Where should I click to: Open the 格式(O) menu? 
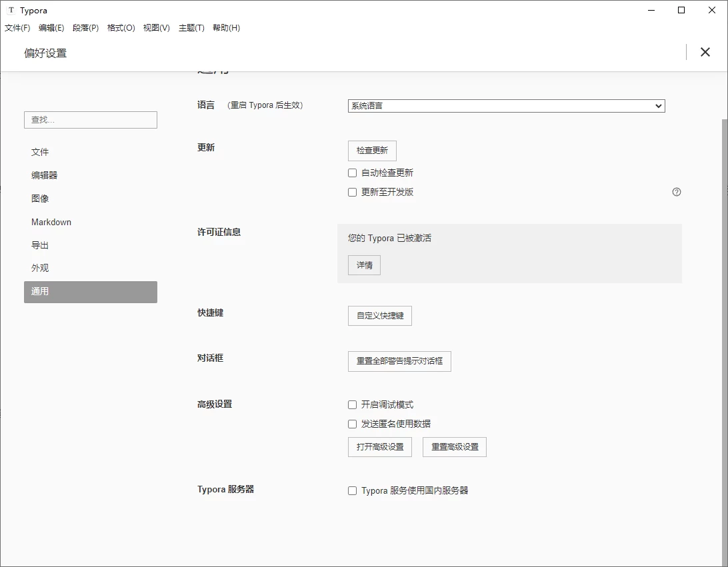tap(121, 28)
